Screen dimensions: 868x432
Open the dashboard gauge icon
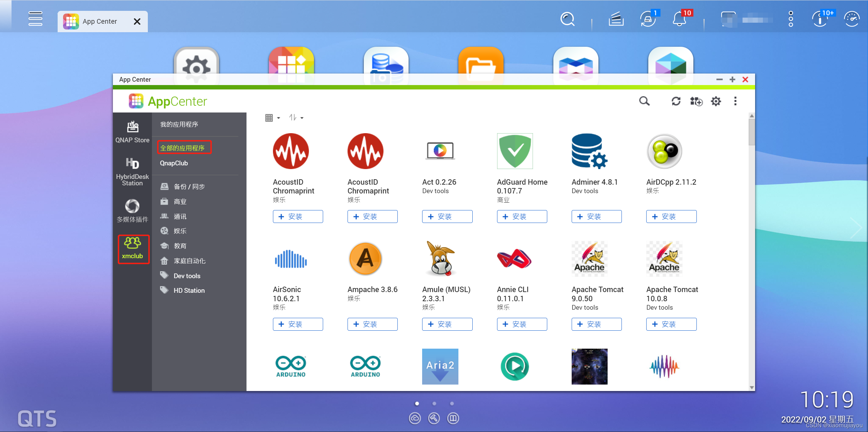pyautogui.click(x=852, y=19)
